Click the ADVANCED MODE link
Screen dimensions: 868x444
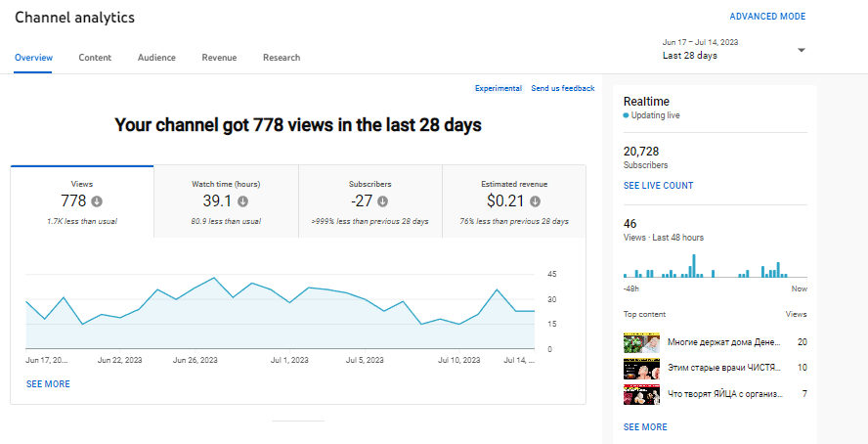tap(767, 17)
